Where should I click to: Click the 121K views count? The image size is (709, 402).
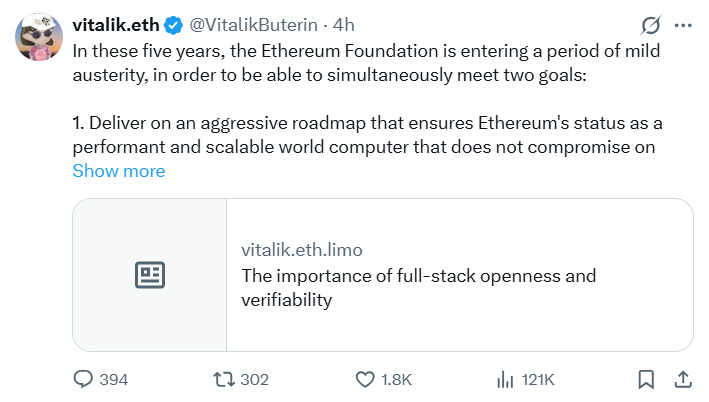pos(538,379)
